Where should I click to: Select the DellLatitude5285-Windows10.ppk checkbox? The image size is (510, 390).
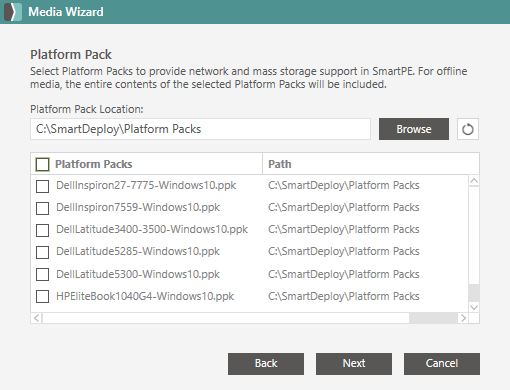(42, 252)
